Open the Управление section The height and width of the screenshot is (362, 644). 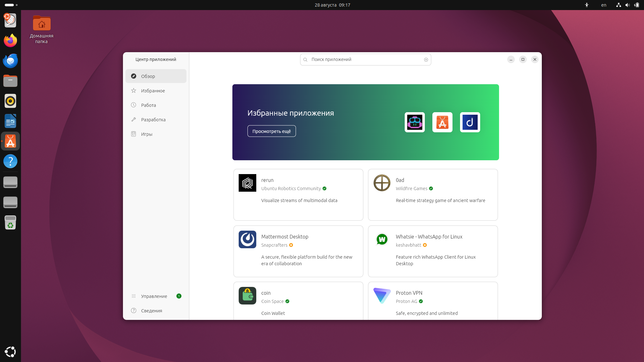coord(156,296)
